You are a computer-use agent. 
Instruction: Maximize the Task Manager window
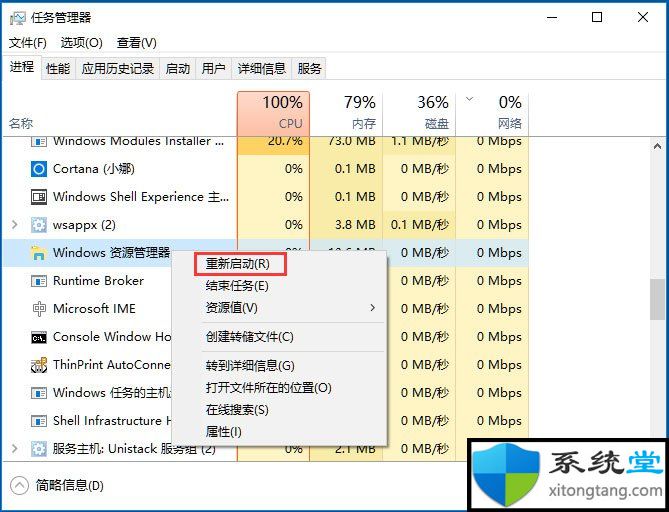click(x=597, y=17)
